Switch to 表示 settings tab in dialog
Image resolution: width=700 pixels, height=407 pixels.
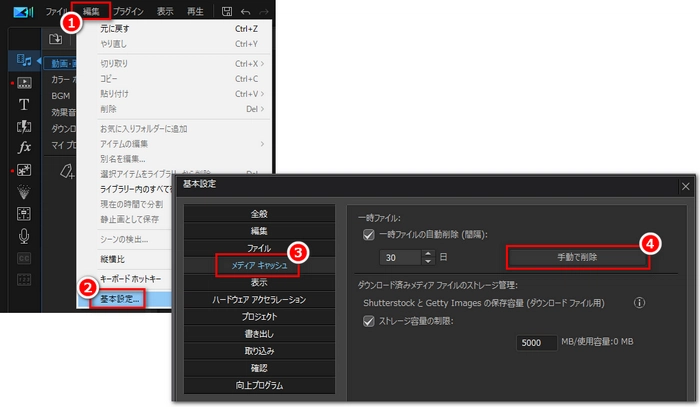259,282
